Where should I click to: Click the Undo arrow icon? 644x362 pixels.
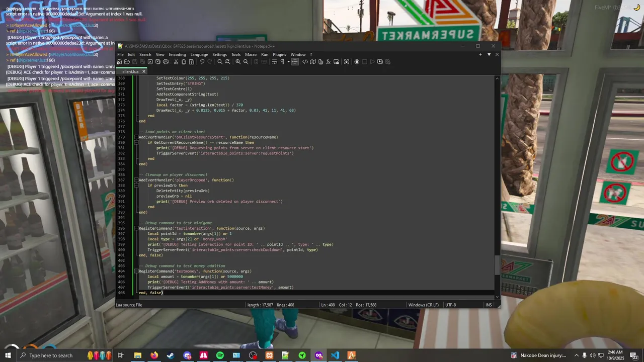coord(202,62)
